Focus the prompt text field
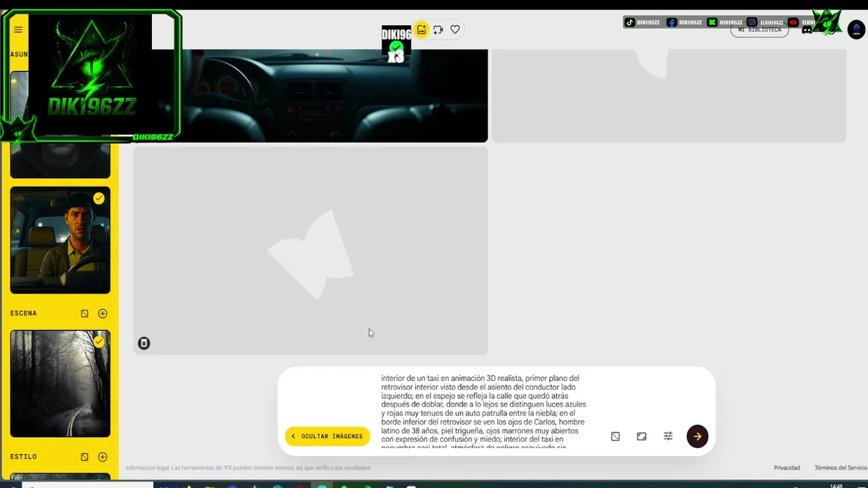The image size is (868, 488). click(x=484, y=410)
